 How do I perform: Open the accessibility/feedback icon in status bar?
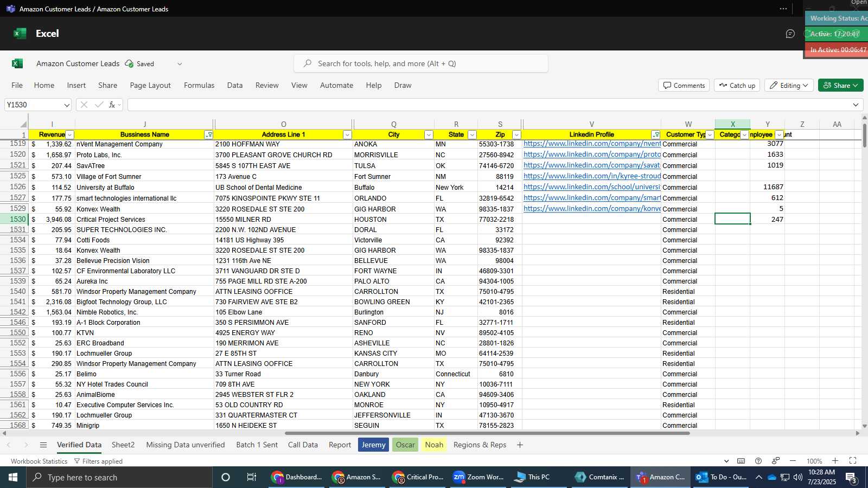point(776,461)
